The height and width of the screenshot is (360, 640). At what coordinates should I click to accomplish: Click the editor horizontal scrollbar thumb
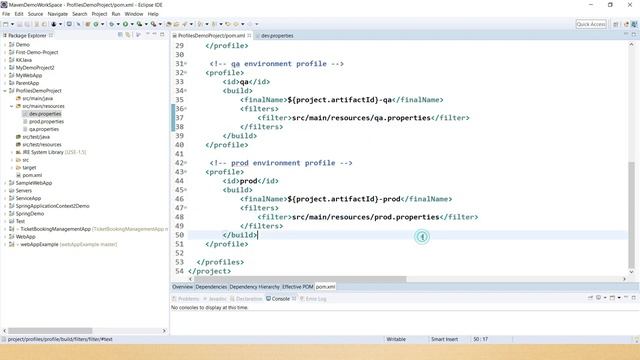point(300,279)
